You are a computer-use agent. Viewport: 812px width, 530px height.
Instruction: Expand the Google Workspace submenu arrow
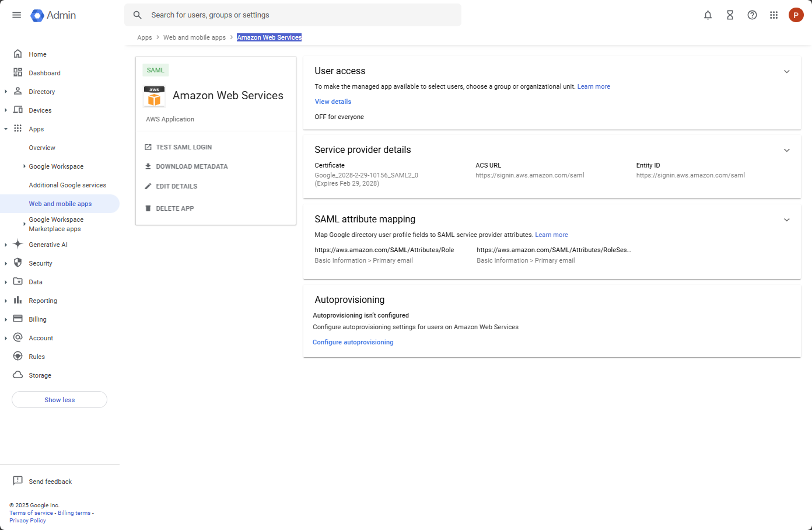[x=24, y=166]
